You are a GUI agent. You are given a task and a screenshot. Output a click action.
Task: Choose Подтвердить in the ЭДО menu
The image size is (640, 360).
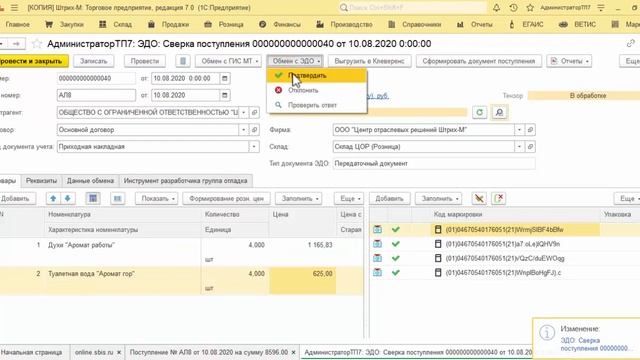317,76
